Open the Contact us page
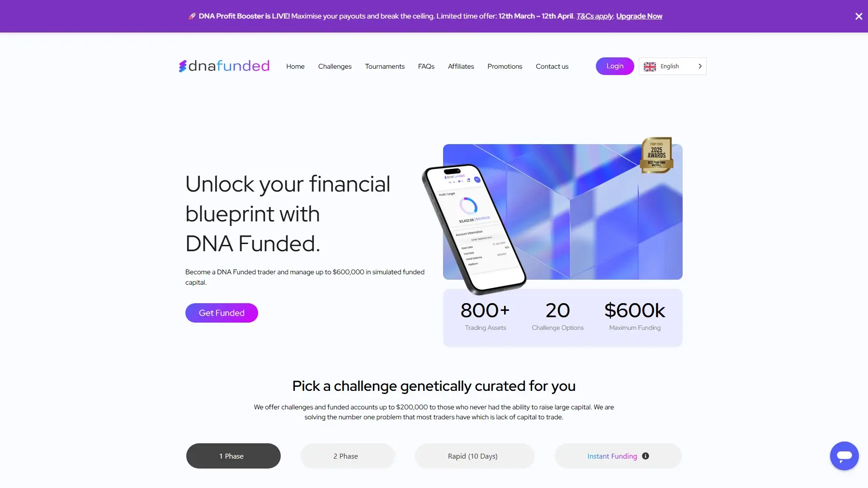 click(x=552, y=66)
